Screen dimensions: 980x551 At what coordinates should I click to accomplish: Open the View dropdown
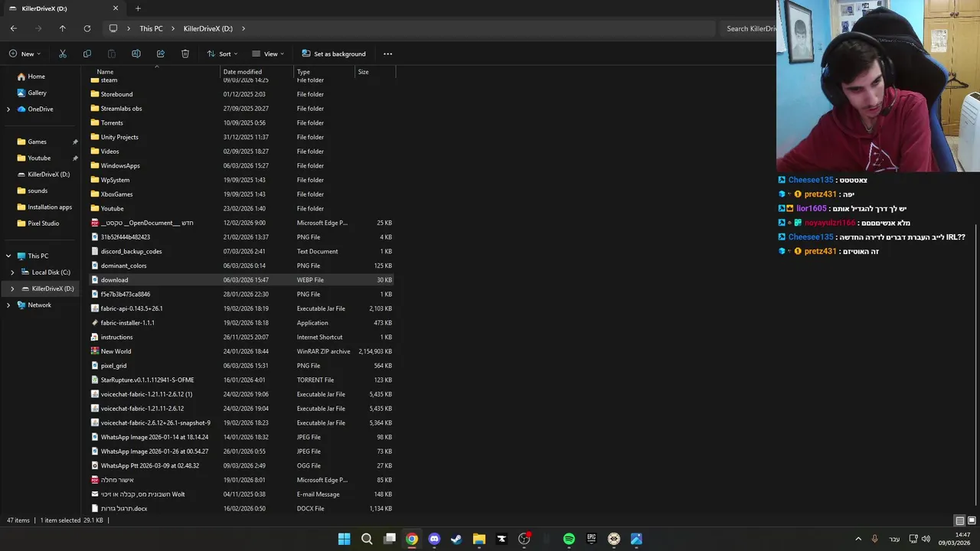(268, 54)
